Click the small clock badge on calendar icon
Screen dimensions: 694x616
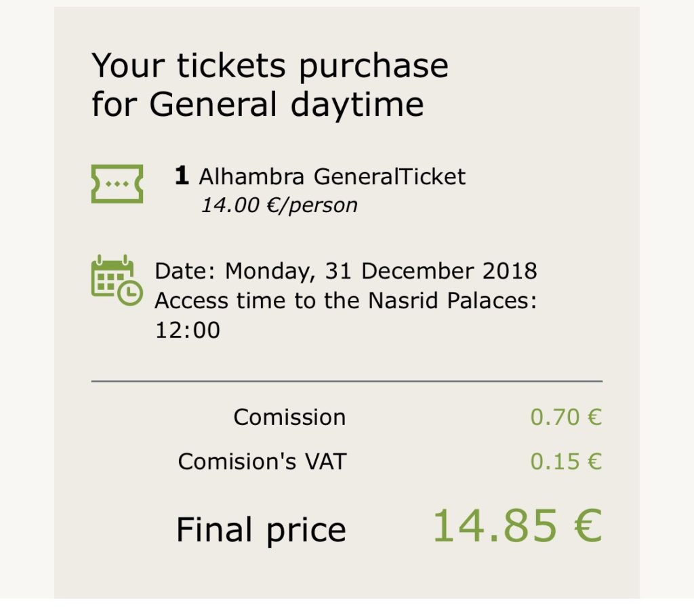point(129,291)
